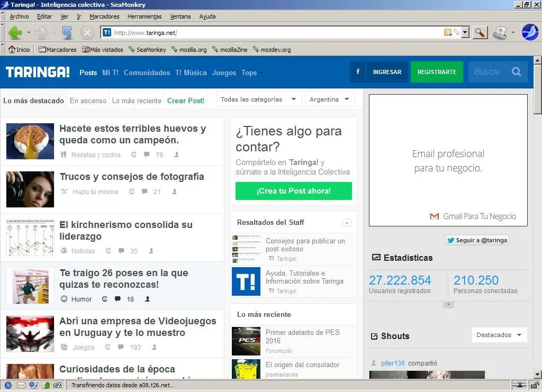Click the REGISTRARTE button
Viewport: 542px width, 392px height.
pyautogui.click(x=437, y=72)
